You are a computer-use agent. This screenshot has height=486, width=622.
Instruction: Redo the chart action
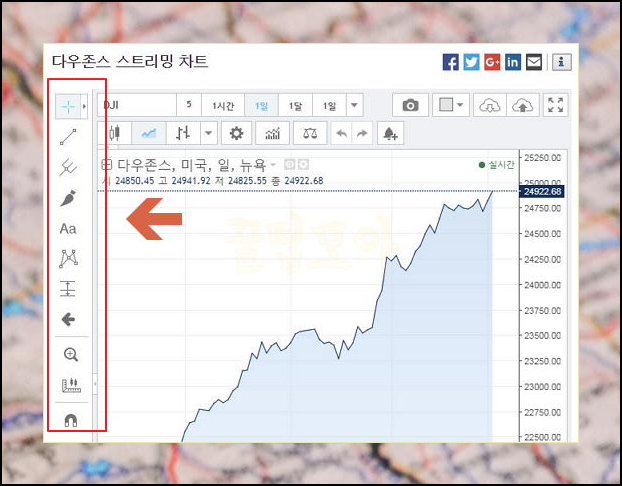362,133
